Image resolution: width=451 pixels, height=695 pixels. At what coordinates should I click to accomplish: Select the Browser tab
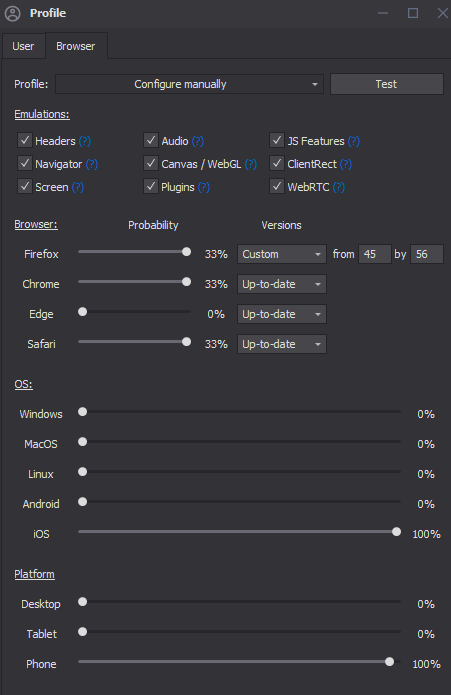point(76,46)
